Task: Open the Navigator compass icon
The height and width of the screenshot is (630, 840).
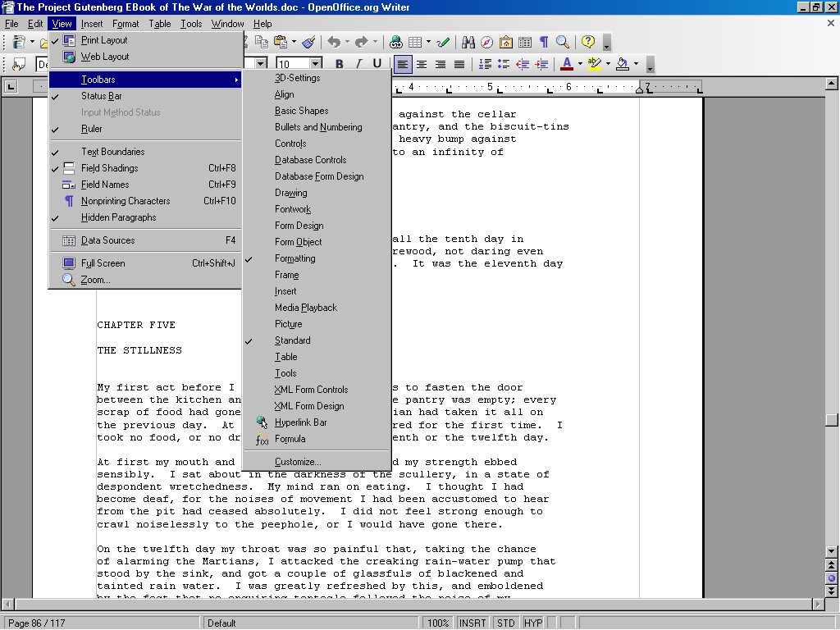Action: pyautogui.click(x=487, y=42)
